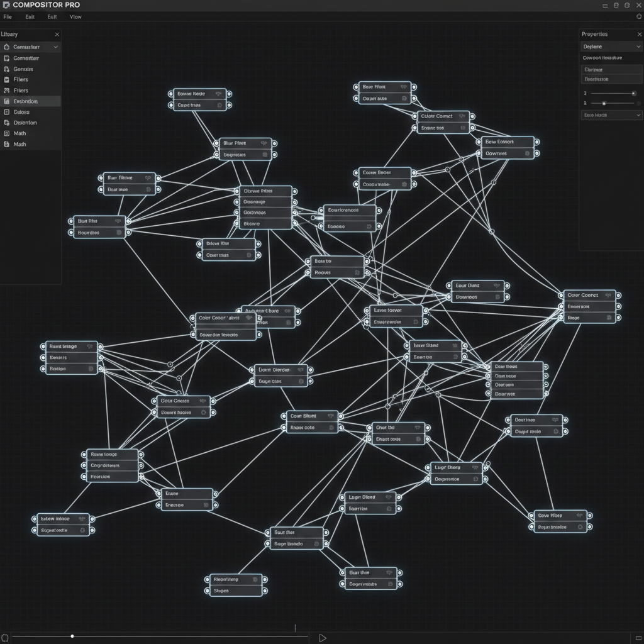Open the dropdown below the Properties sliders
This screenshot has height=644, width=644.
click(611, 115)
